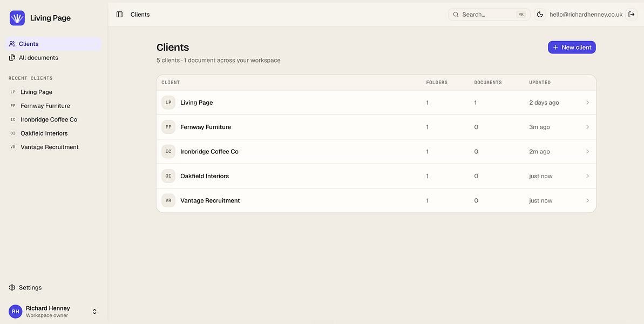
Task: Open All documents in the sidebar
Action: point(53,58)
